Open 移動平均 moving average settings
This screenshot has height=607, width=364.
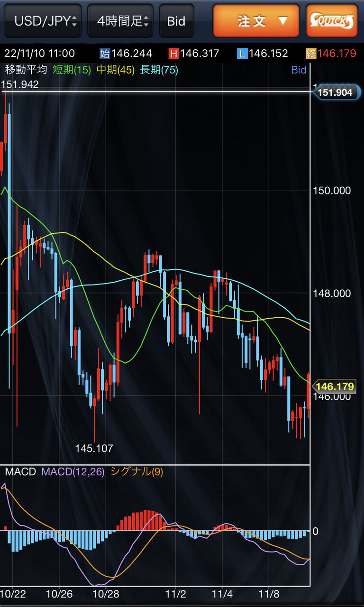(26, 70)
